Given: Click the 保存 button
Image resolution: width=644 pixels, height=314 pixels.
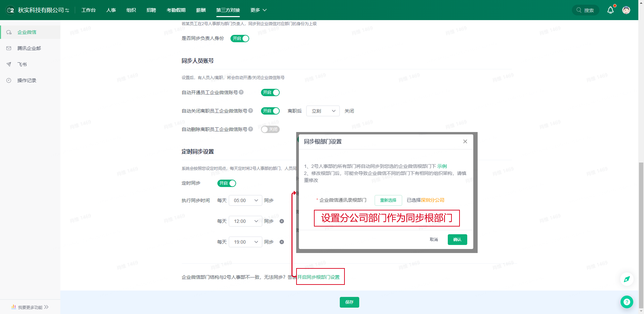Looking at the screenshot, I should (349, 302).
